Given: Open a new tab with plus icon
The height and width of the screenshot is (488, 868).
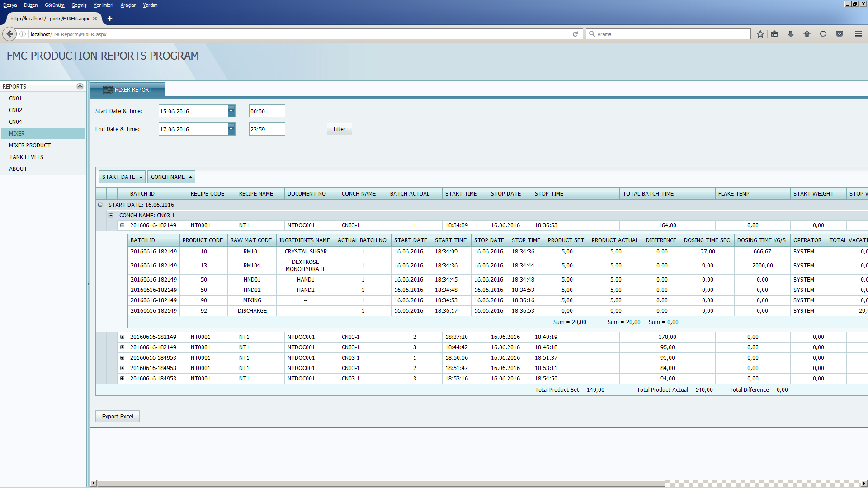Looking at the screenshot, I should coord(110,19).
